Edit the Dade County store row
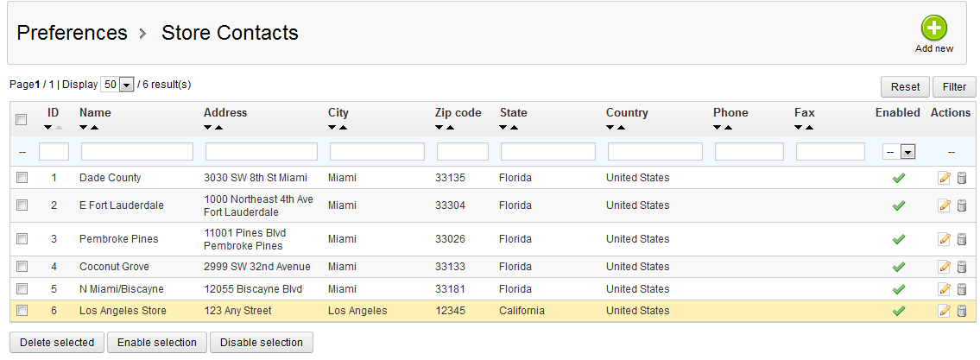980x360 pixels. pos(945,178)
